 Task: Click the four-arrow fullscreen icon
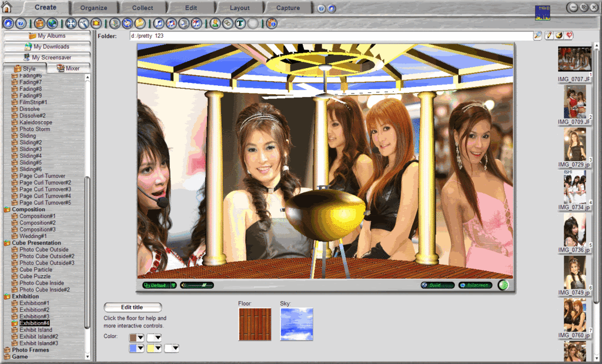click(x=71, y=24)
